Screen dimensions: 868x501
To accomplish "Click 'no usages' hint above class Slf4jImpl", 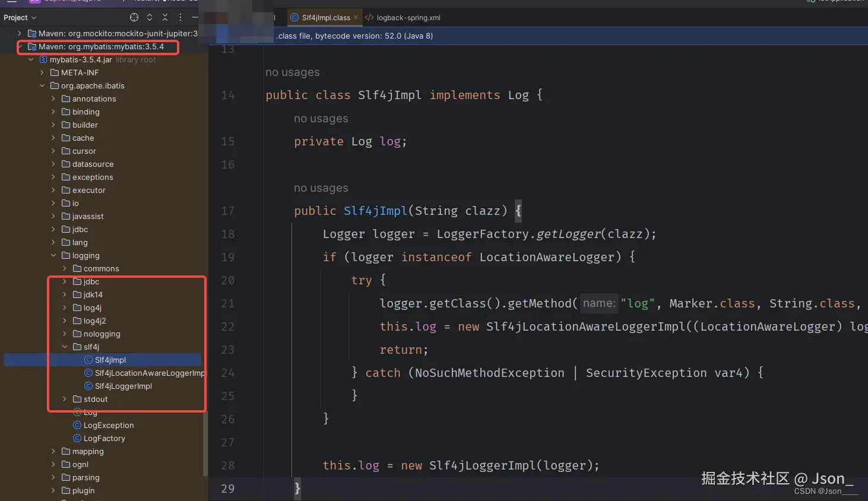I will point(293,72).
